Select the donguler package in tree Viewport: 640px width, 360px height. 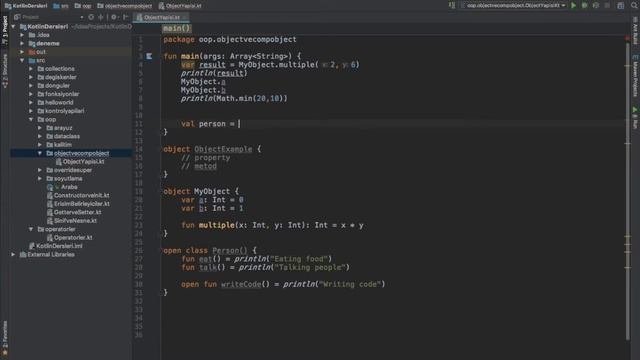tap(57, 86)
